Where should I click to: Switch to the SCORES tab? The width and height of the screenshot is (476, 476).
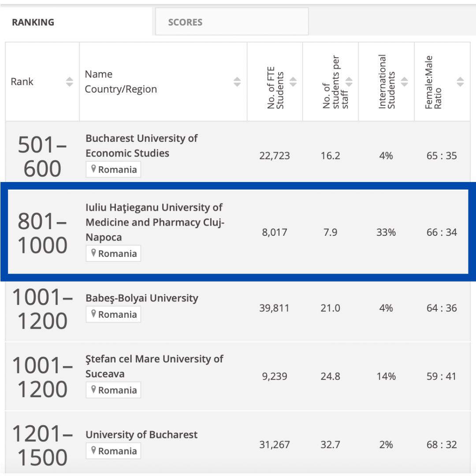pyautogui.click(x=185, y=22)
